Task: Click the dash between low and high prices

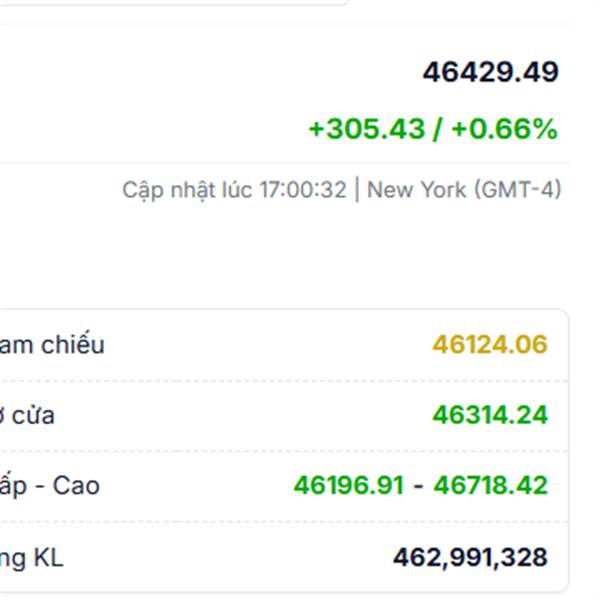Action: 419,486
